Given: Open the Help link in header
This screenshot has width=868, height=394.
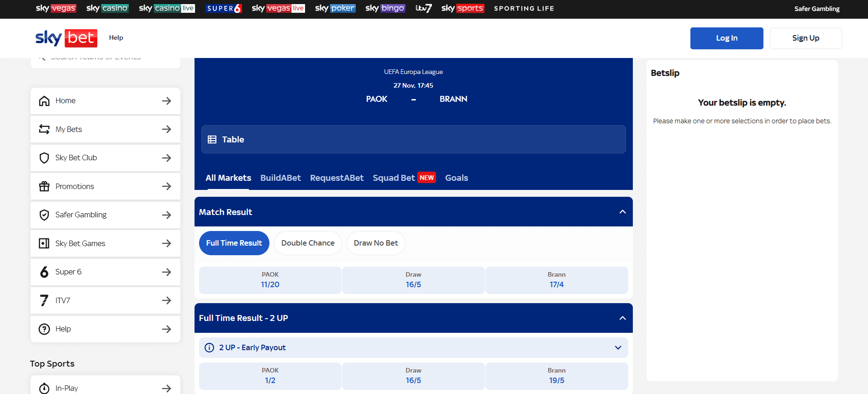Looking at the screenshot, I should tap(116, 38).
